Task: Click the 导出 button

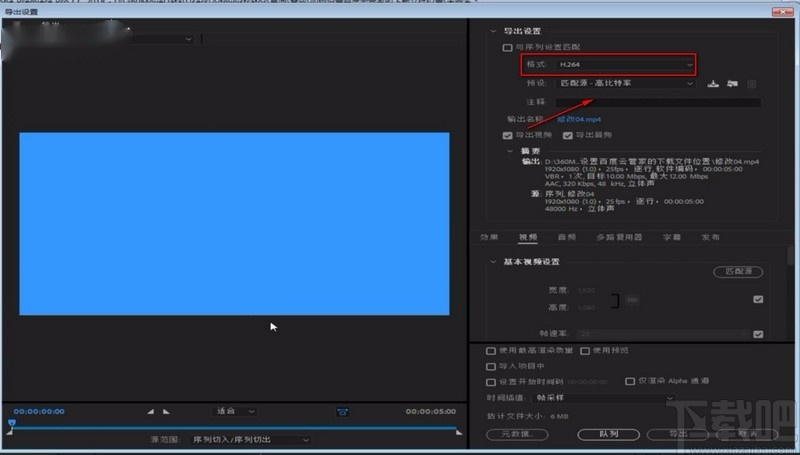Action: (678, 435)
